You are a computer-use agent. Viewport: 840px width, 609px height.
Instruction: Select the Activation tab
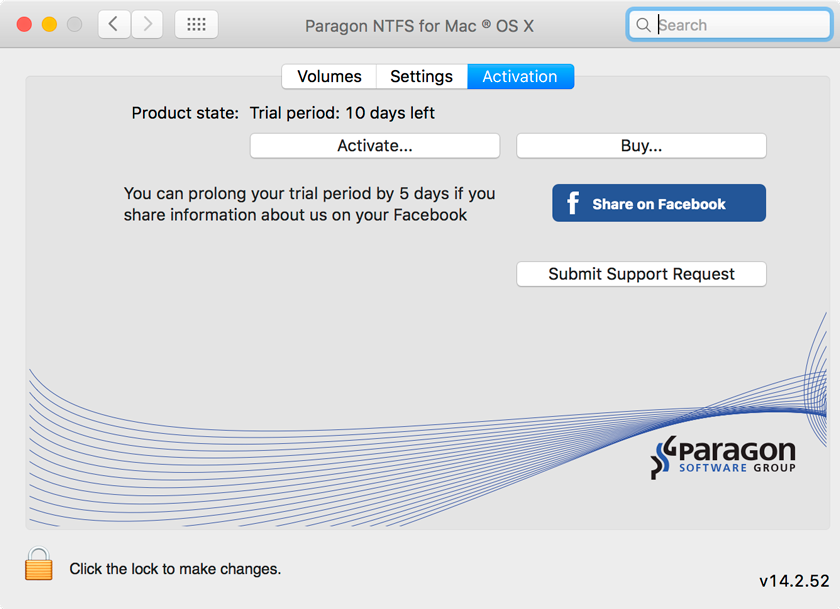coord(520,76)
